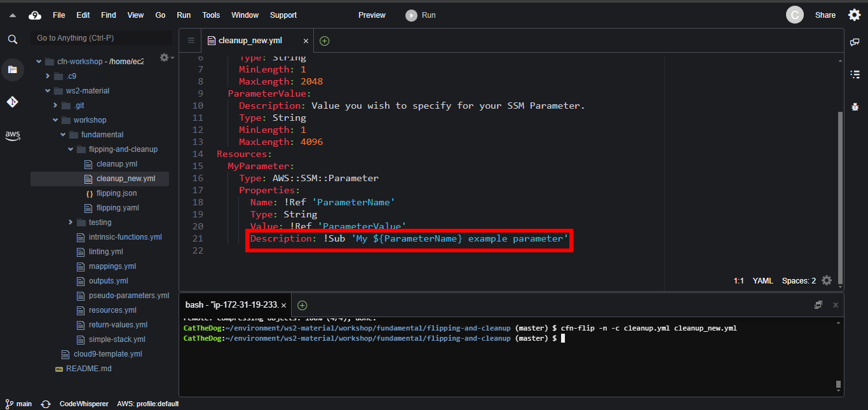Open the Source Control git icon
Screen dimensions: 868x410
[13, 102]
